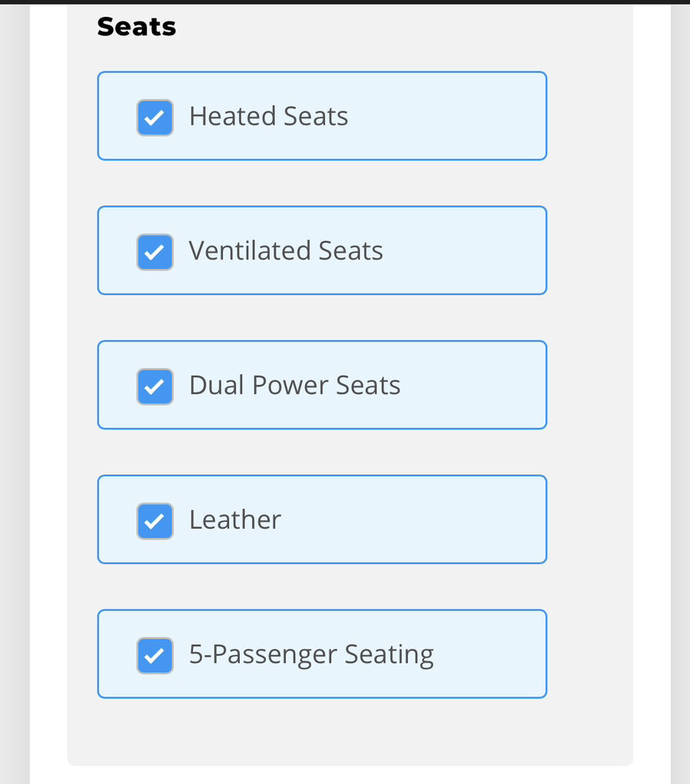Untick the 5-Passenger Seating checkbox
Viewport: 690px width, 784px height.
coord(155,656)
